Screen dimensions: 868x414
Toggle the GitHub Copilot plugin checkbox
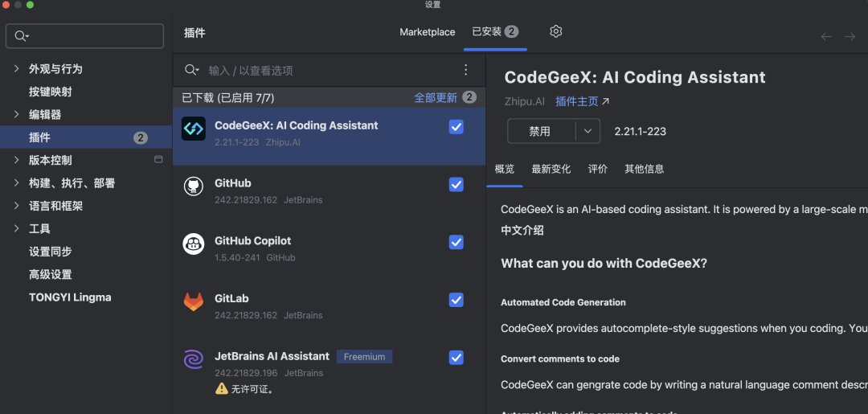(x=457, y=242)
